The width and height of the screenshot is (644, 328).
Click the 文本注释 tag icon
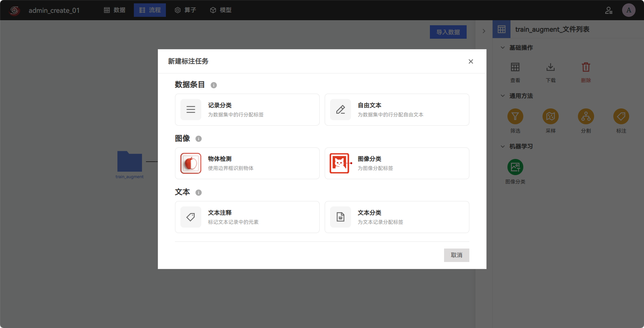point(191,217)
